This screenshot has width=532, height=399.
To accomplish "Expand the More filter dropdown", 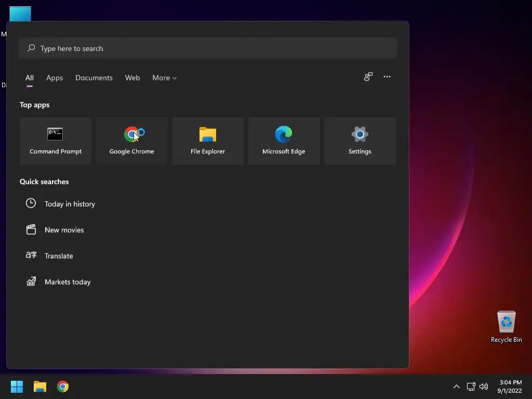I will coord(165,78).
